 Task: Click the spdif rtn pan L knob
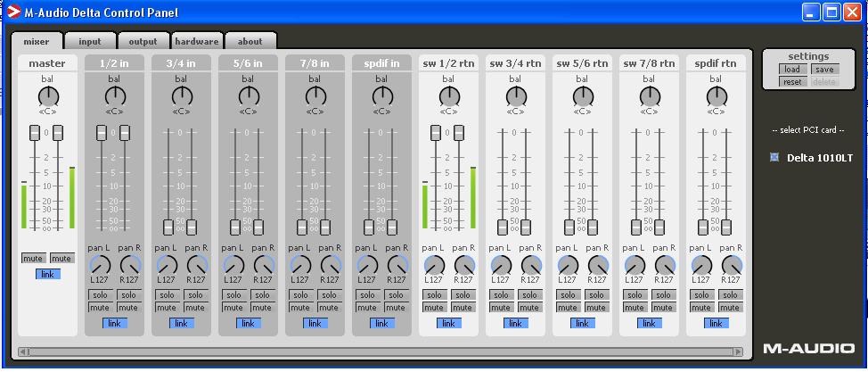702,265
